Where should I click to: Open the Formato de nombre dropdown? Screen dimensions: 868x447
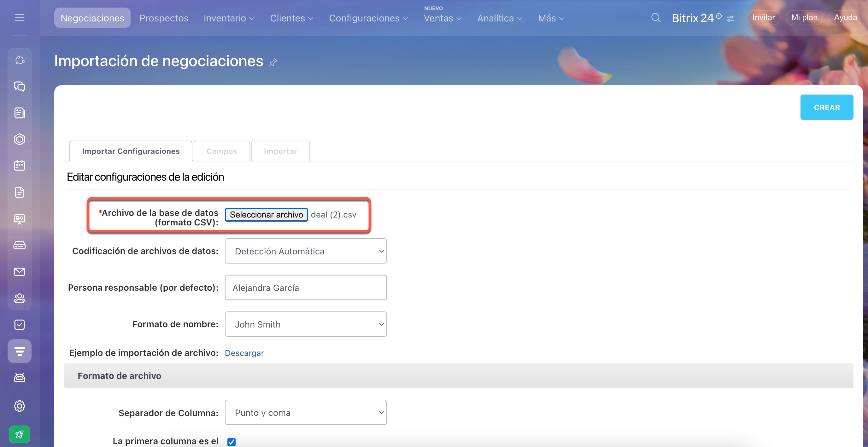[x=306, y=324]
